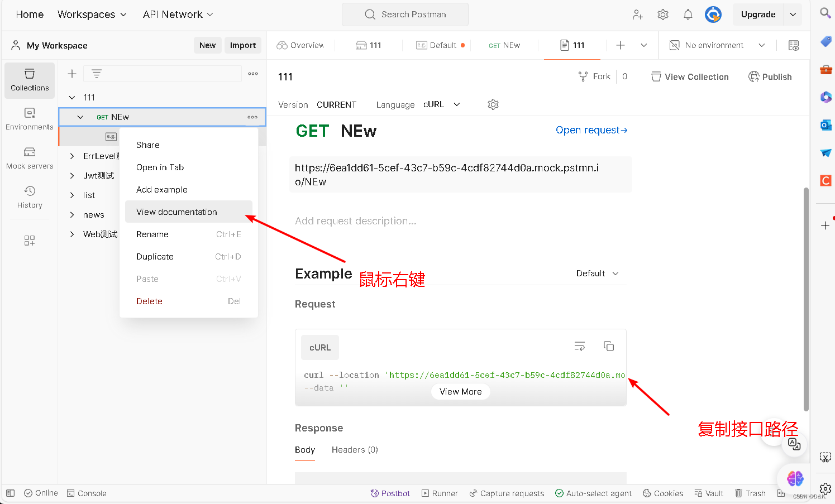Create new collection with plus icon
The height and width of the screenshot is (504, 835).
coord(72,74)
